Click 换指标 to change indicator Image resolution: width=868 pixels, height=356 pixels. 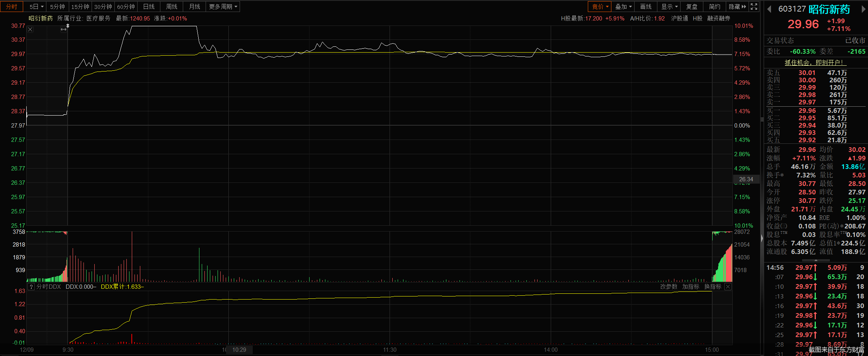(713, 287)
